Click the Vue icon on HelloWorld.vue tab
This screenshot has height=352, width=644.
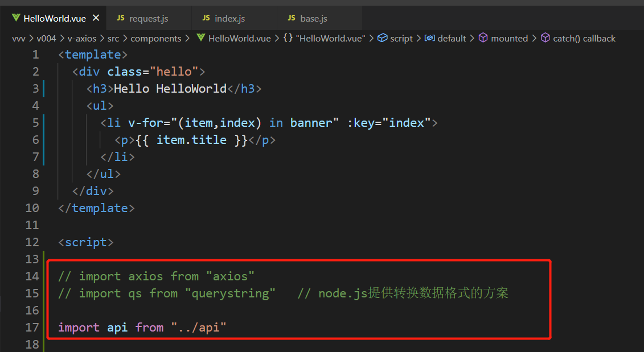(16, 18)
